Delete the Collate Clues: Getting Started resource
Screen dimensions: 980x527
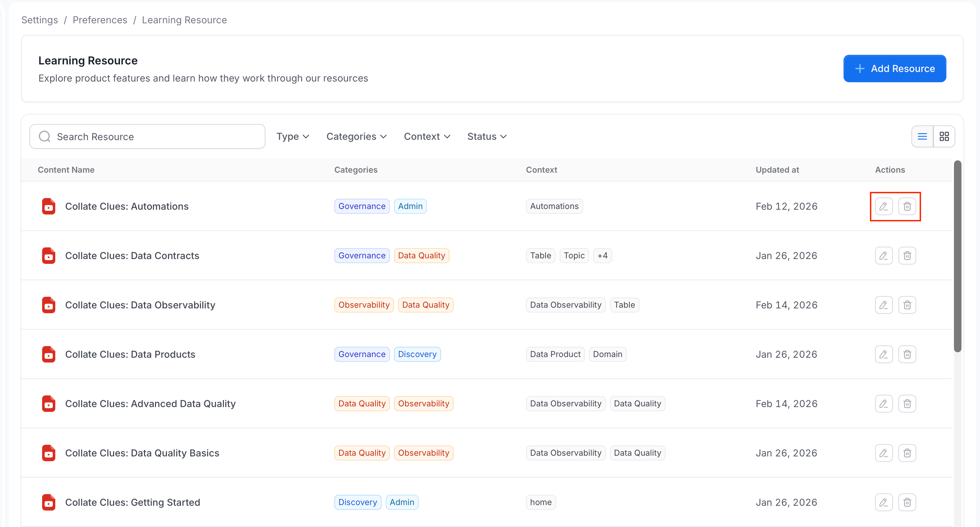pos(907,502)
